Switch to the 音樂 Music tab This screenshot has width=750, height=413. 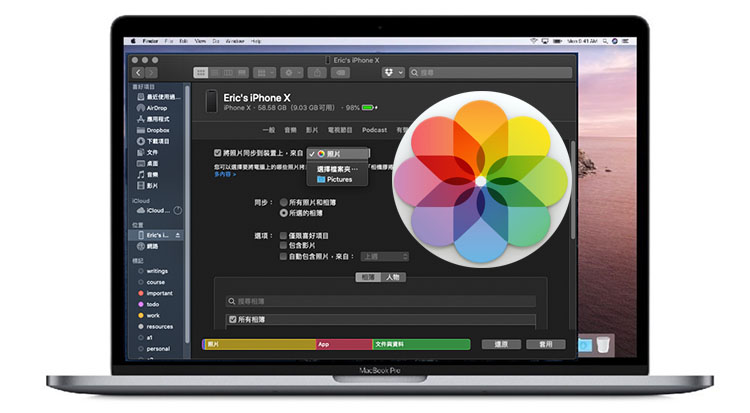(x=290, y=130)
